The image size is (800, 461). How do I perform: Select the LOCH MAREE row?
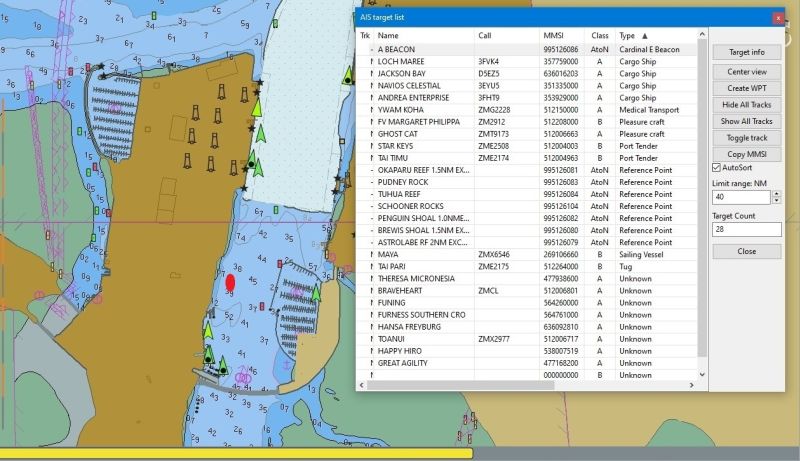click(x=527, y=62)
